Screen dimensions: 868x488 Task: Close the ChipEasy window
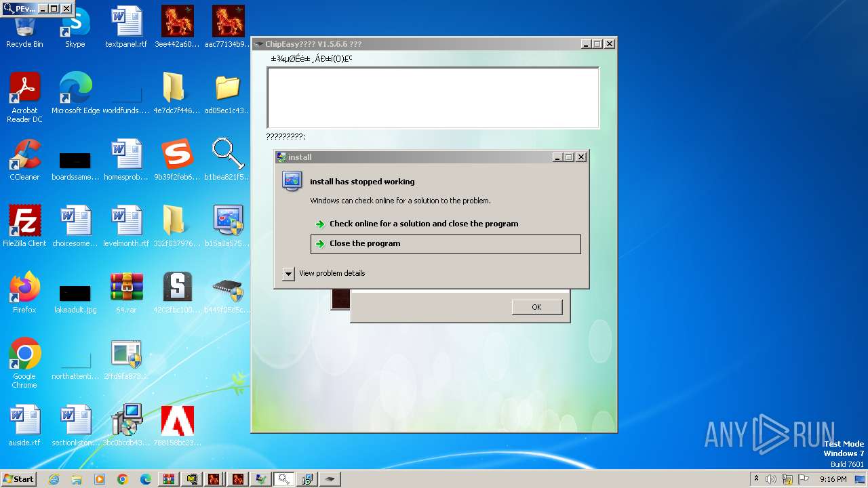point(609,44)
